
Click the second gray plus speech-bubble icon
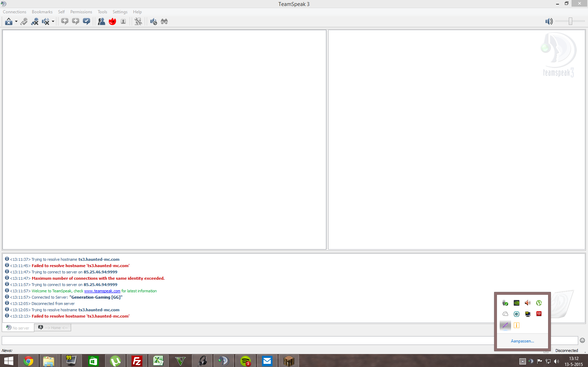[76, 22]
